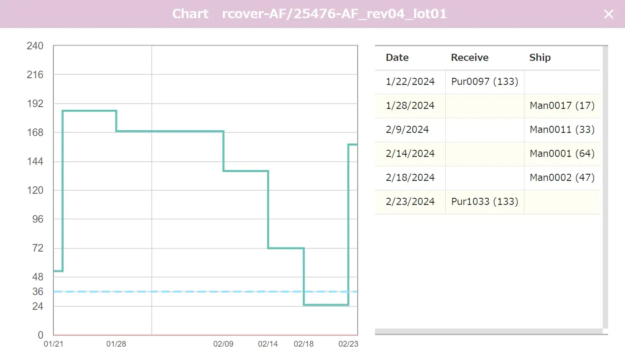Close the chart dialog with X
The height and width of the screenshot is (364, 625).
point(608,14)
